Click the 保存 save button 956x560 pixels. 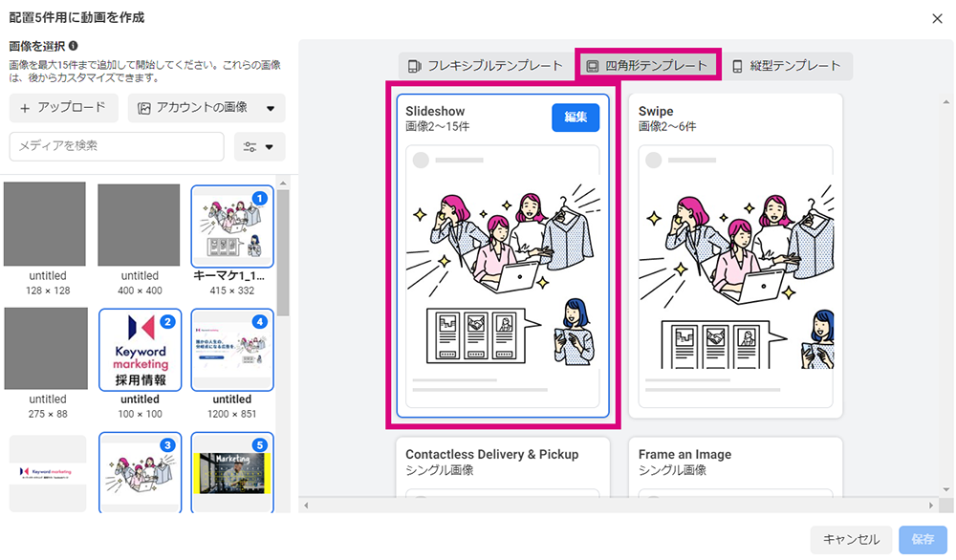click(x=923, y=539)
